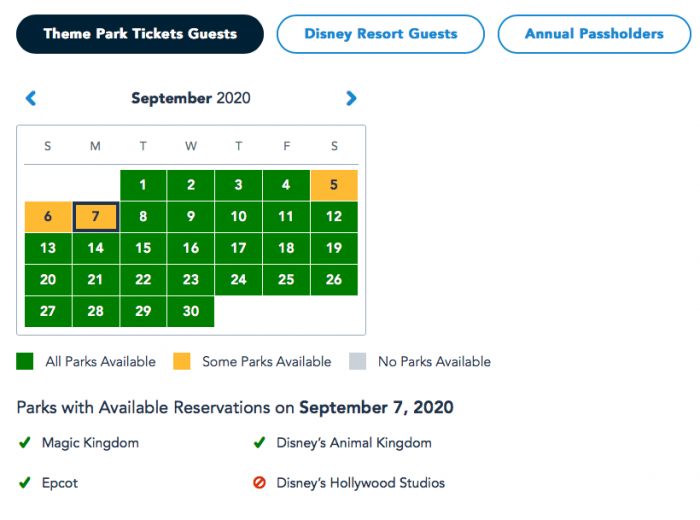700x520 pixels.
Task: Pick September 6 on the calendar
Action: pos(48,217)
